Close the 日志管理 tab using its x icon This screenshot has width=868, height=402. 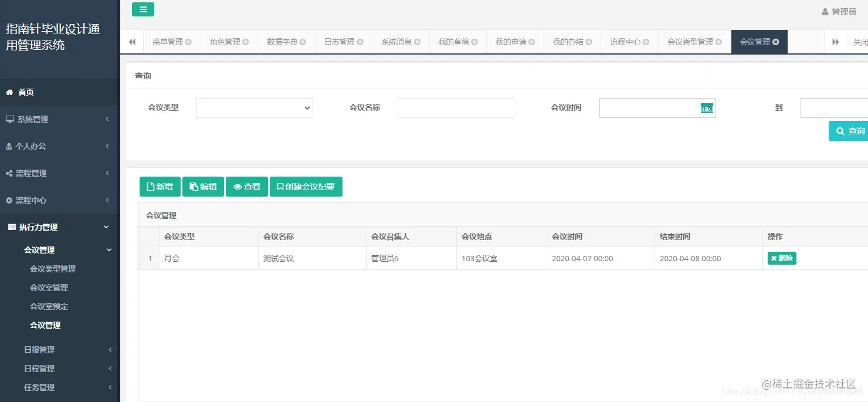(x=360, y=42)
